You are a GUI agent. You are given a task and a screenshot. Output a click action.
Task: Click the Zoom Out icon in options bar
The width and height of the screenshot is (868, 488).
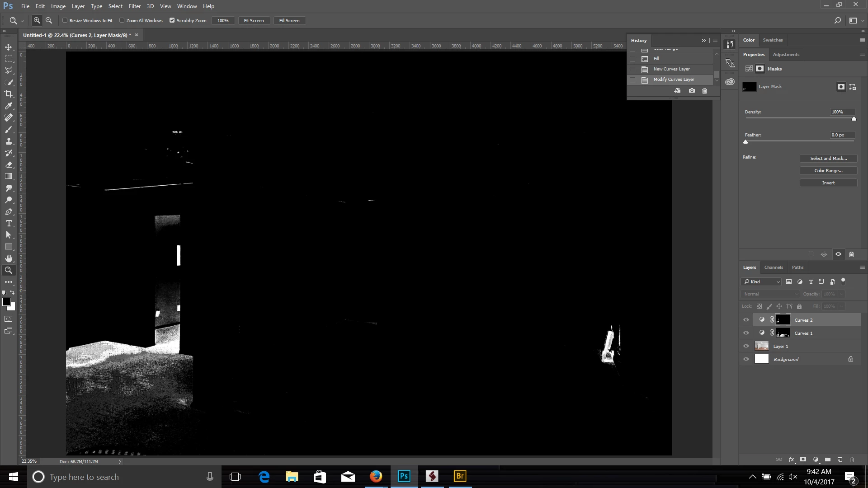coord(49,20)
